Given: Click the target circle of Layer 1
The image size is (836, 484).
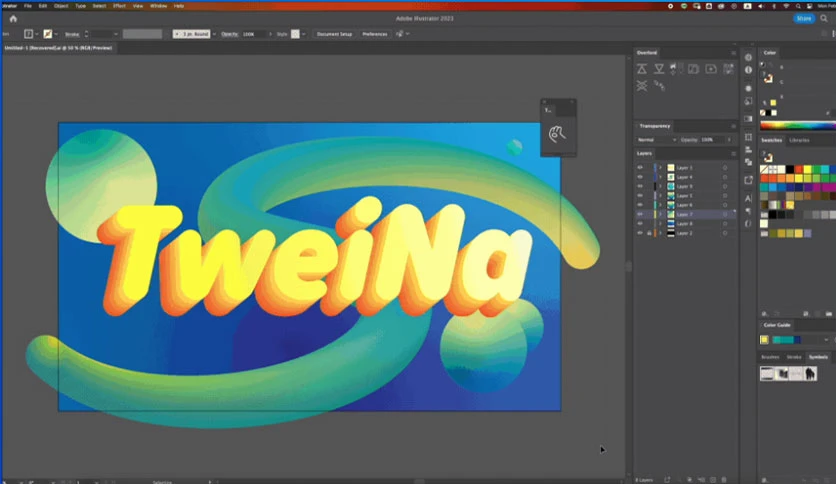Looking at the screenshot, I should 725,168.
